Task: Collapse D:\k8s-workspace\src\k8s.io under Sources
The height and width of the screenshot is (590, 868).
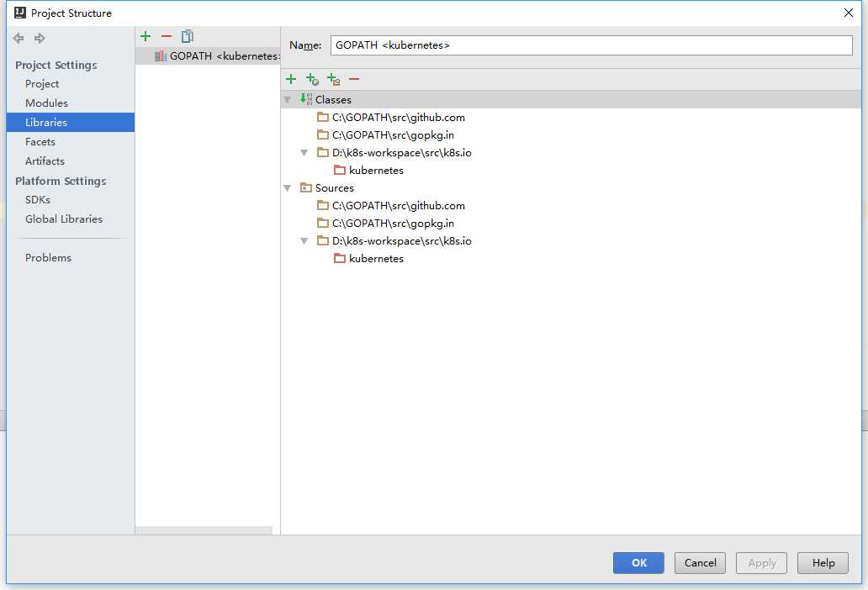Action: (x=304, y=242)
